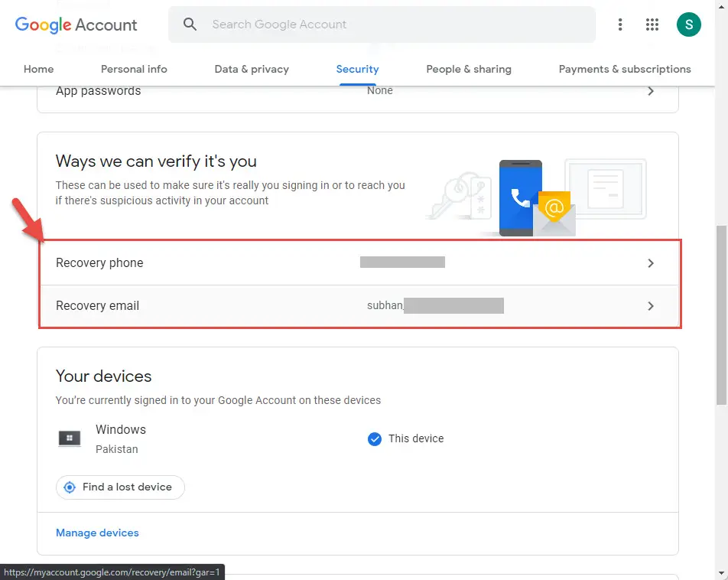Open the Manage devices link
This screenshot has height=580, width=728.
97,533
